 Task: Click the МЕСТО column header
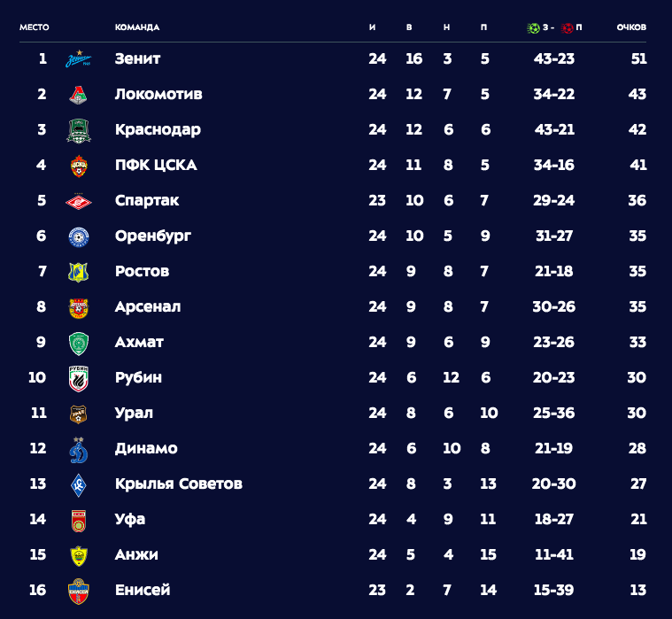[35, 27]
